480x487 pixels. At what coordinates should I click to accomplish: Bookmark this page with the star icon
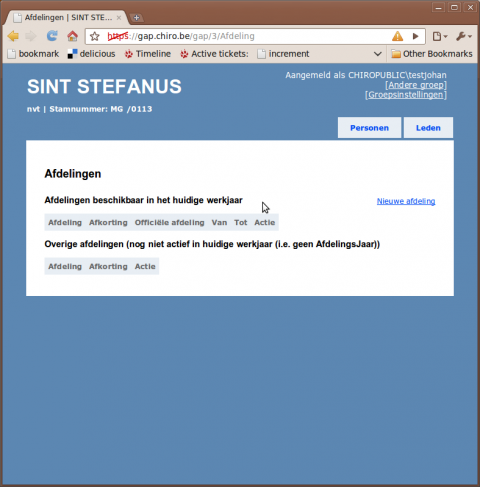[95, 36]
